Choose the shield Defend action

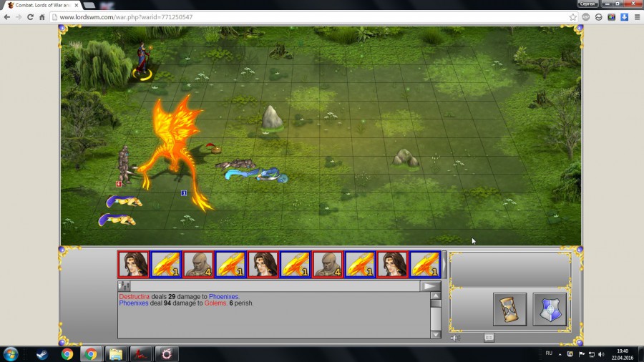tap(550, 309)
